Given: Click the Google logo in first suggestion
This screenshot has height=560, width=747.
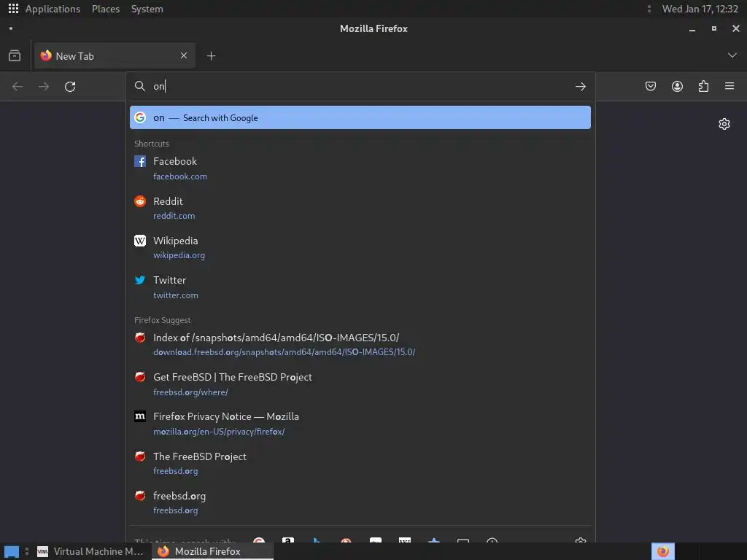Looking at the screenshot, I should (140, 117).
